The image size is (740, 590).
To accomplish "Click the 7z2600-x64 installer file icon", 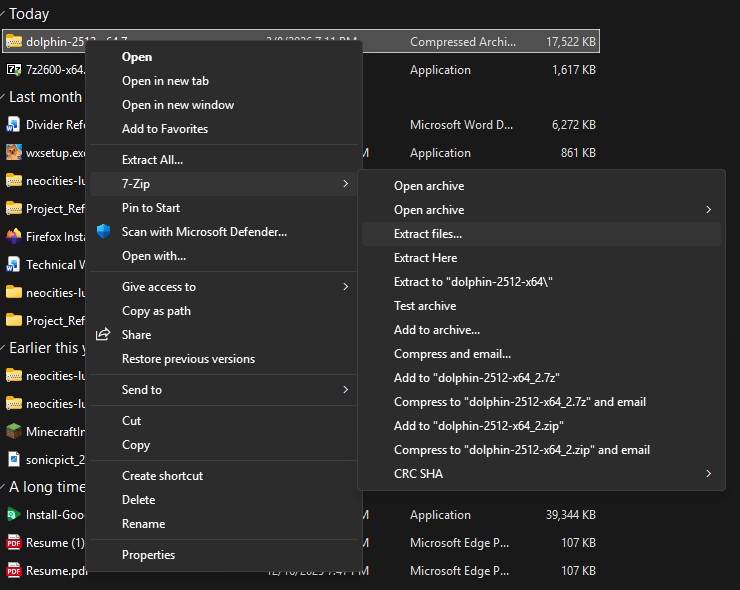I will tap(14, 70).
